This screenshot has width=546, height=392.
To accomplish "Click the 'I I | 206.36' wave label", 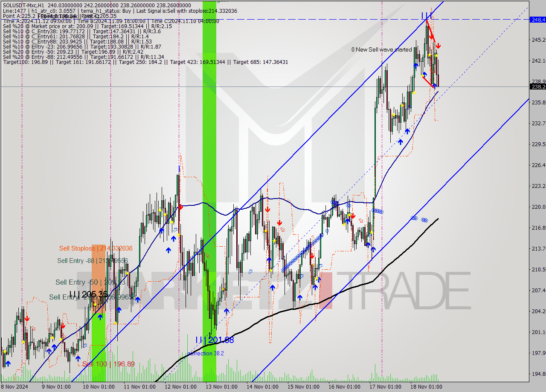I will (x=88, y=294).
